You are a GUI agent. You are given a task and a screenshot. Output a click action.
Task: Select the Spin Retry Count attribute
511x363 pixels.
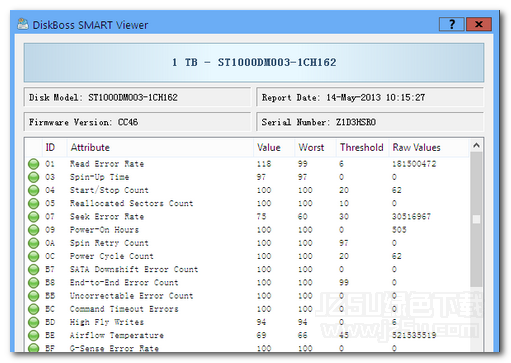pos(109,243)
